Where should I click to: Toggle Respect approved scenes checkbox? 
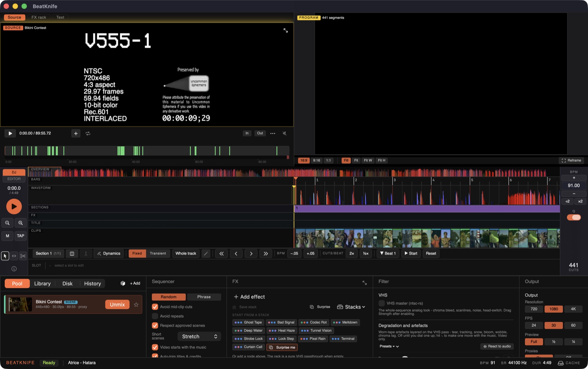coord(155,326)
